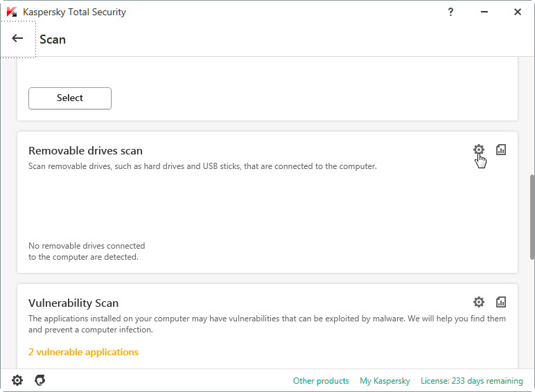This screenshot has height=392, width=535.
Task: Minimize the Kaspersky Total Security window
Action: [x=484, y=12]
